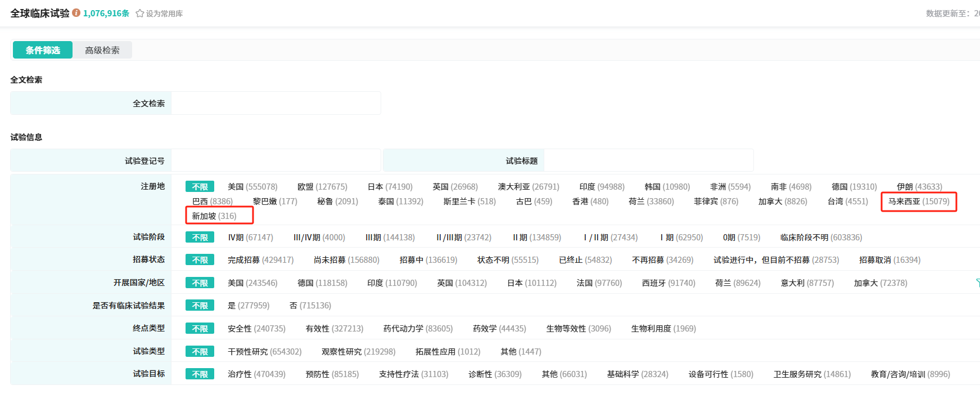Filter 注册地 by 美国 (555078)

pyautogui.click(x=252, y=187)
